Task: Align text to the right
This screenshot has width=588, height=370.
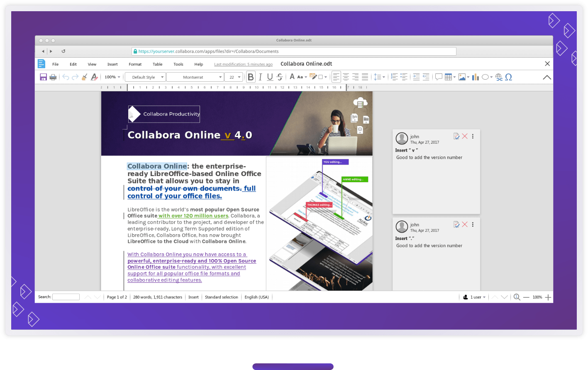Action: click(355, 77)
